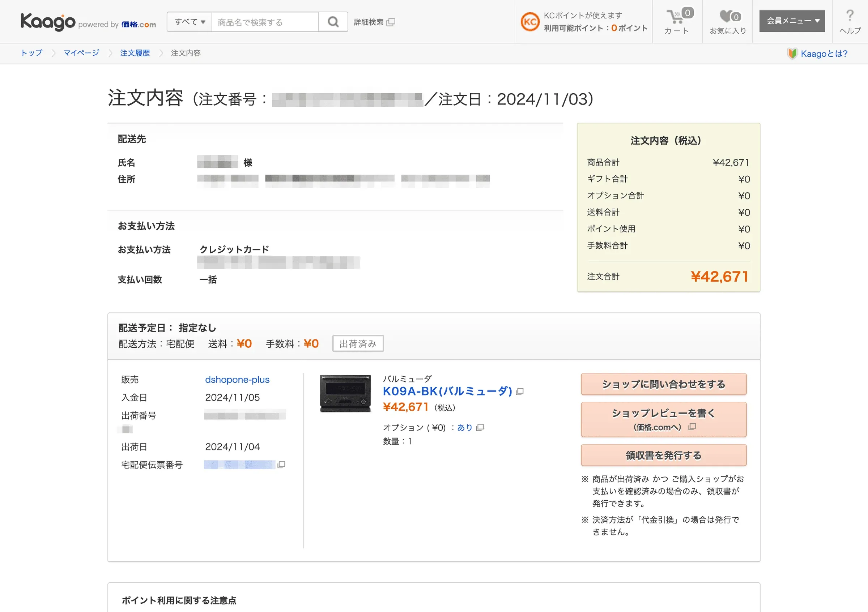Image resolution: width=868 pixels, height=612 pixels.
Task: Click the product search input field
Action: click(265, 22)
